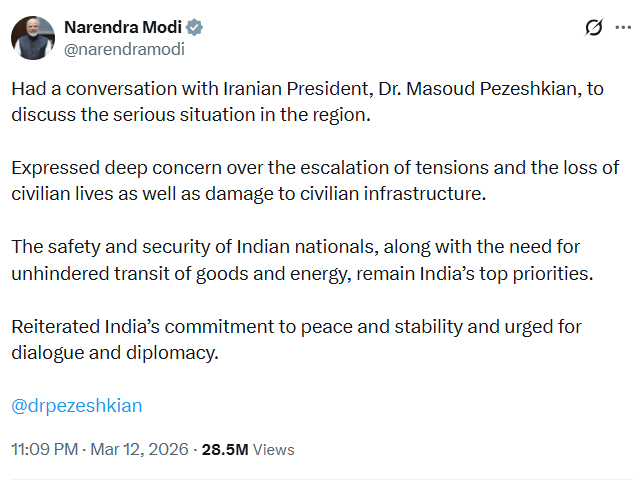Open the three-dot more options menu
Viewport: 643px width, 489px height.
[625, 28]
